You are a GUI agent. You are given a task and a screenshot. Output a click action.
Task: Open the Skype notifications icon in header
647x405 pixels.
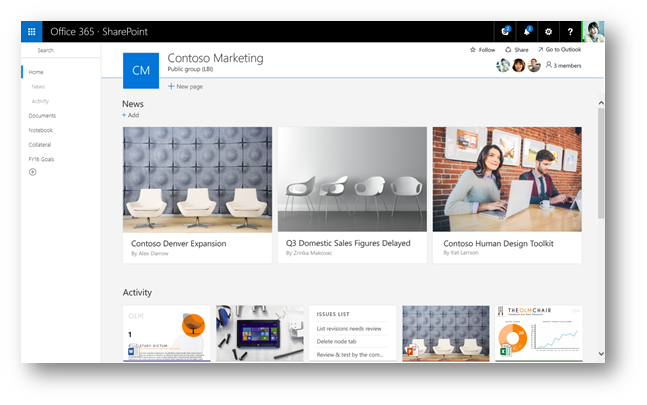point(505,32)
